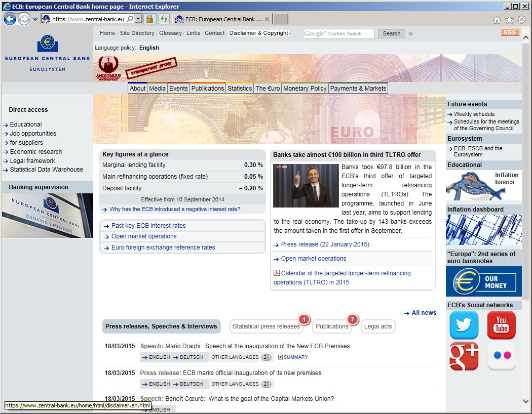Image resolution: width=532 pixels, height=414 pixels.
Task: Open the Twitter social network icon
Action: [464, 325]
